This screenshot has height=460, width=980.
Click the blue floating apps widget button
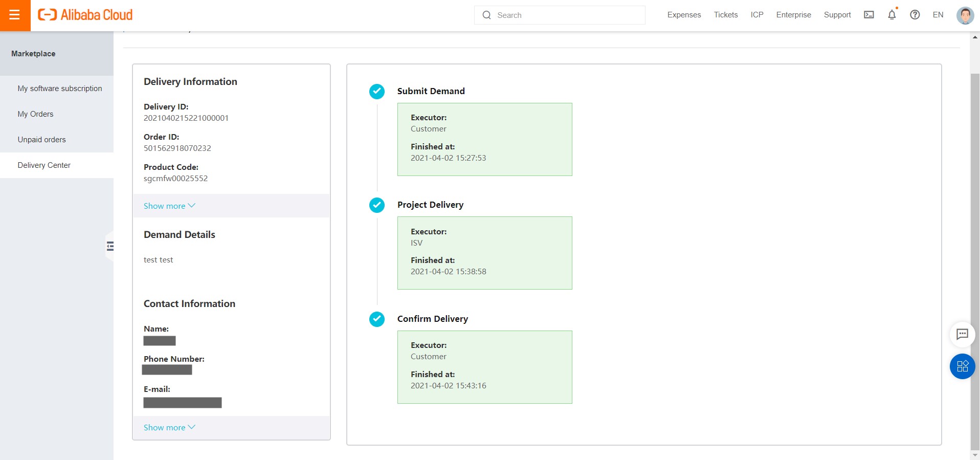[x=962, y=366]
